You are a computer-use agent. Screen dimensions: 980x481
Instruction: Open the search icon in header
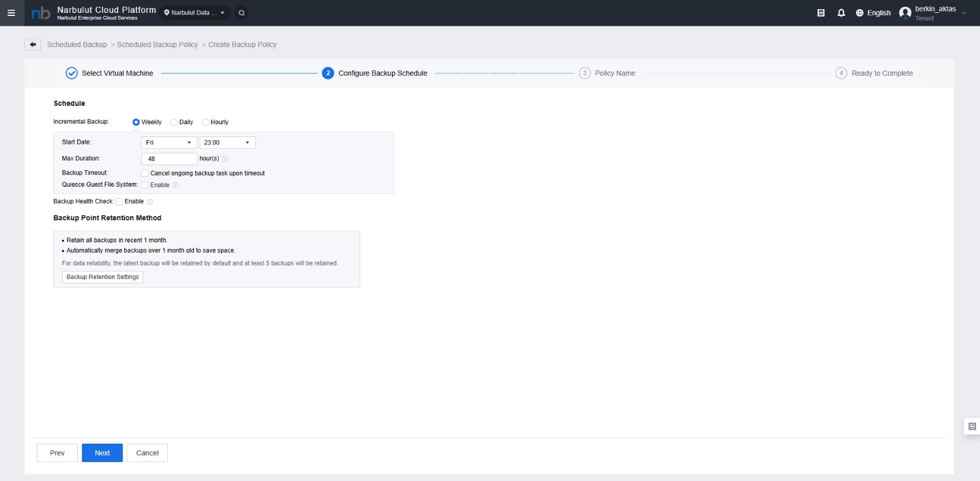(x=242, y=13)
